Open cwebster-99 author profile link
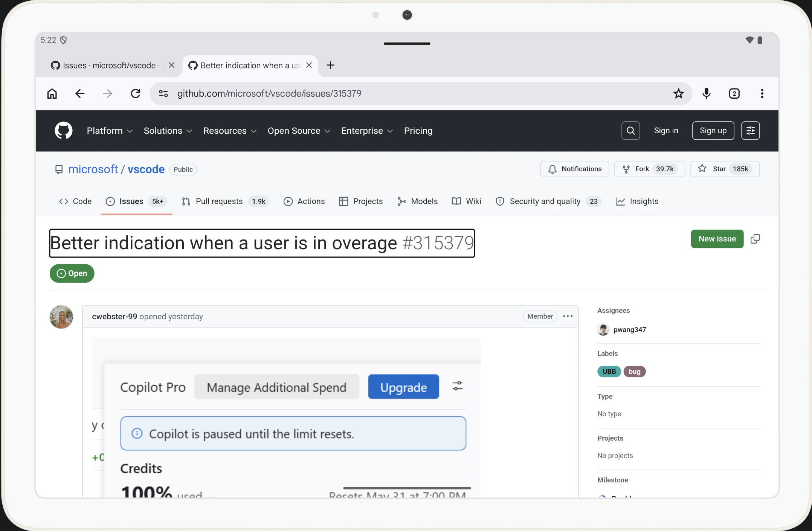The height and width of the screenshot is (531, 812). (114, 316)
